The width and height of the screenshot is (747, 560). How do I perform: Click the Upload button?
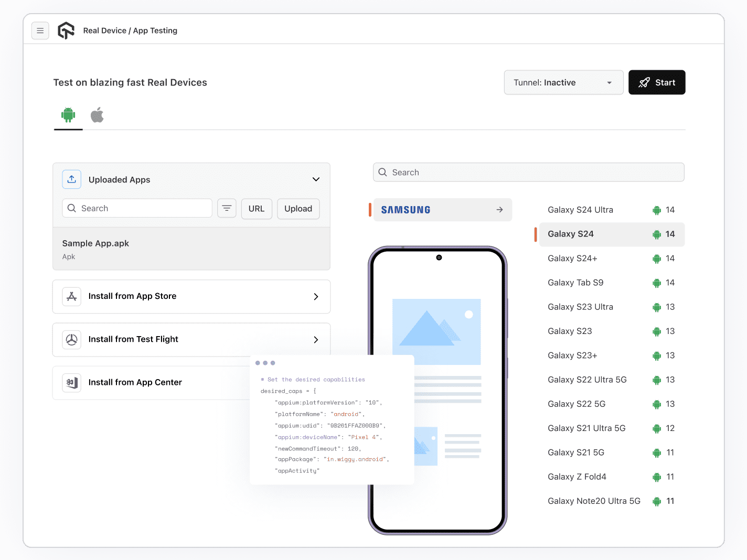[x=298, y=208]
